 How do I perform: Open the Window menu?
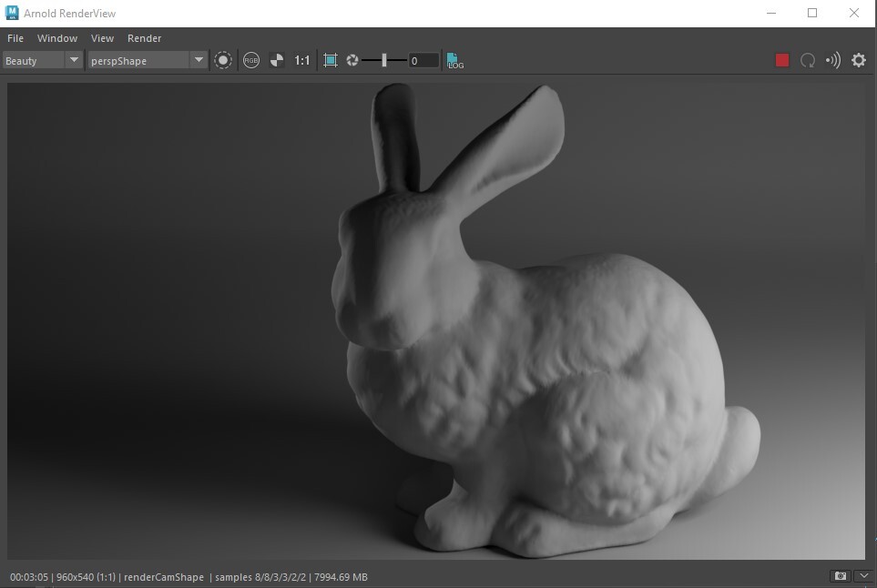[x=57, y=38]
